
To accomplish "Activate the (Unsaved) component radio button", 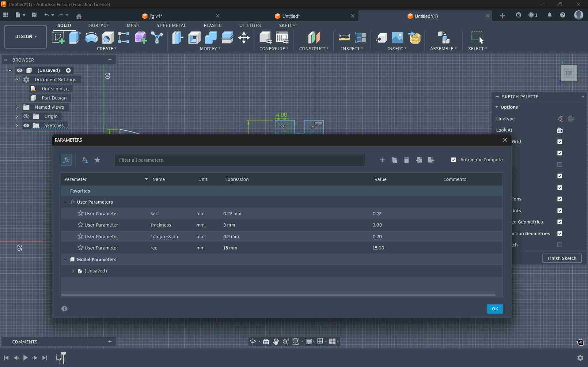I will pyautogui.click(x=68, y=70).
